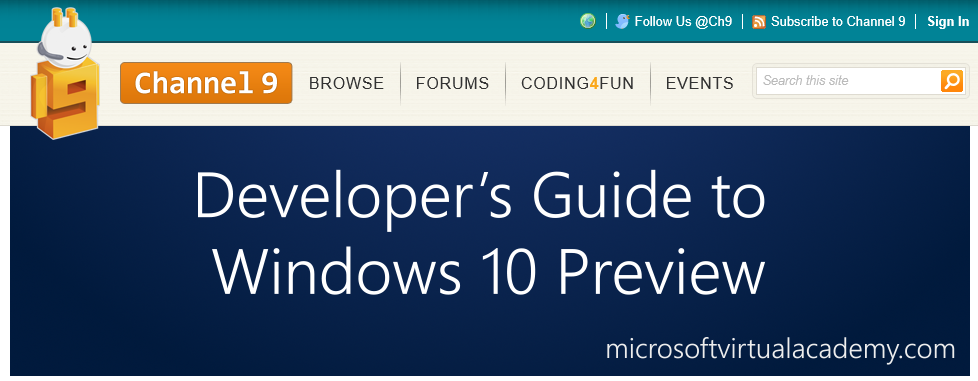Open the EVENTS menu
The image size is (978, 381).
point(699,83)
